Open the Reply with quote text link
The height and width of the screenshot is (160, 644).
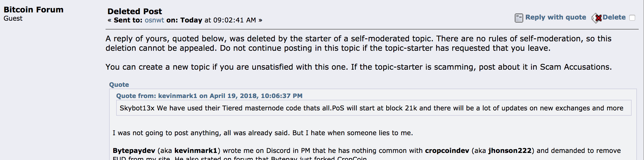point(556,17)
